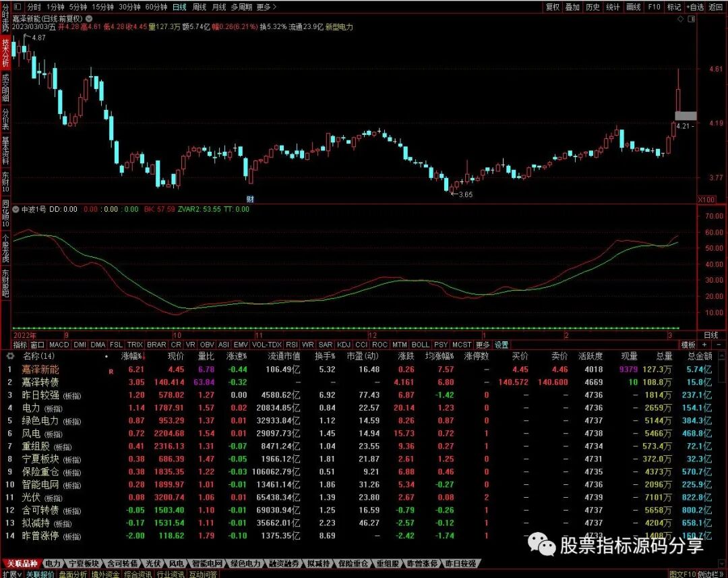
Task: Click the diamond icon above the price chart
Action: [681, 19]
